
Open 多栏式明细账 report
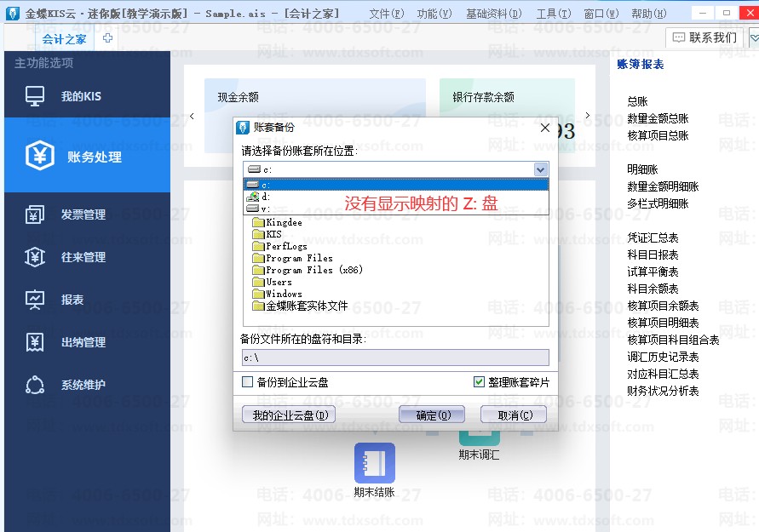coord(658,203)
